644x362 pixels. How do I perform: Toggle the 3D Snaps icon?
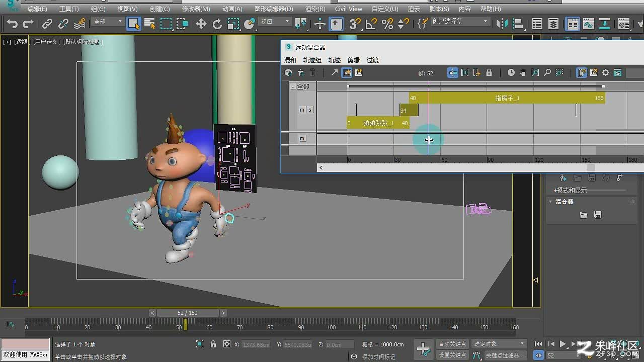click(355, 24)
